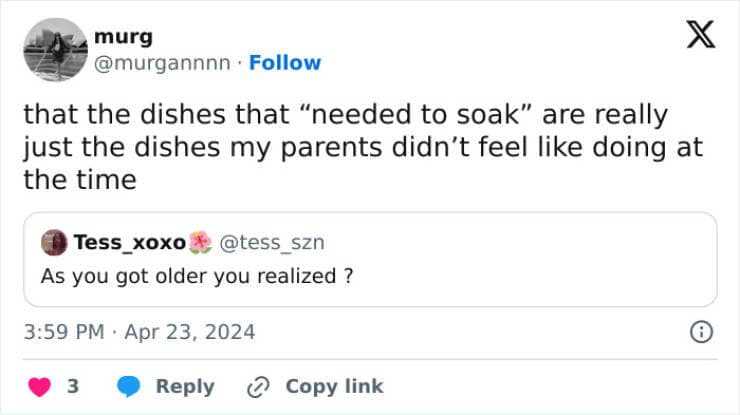Screen dimensions: 740x415
Task: Open the 3:59 PM Apr 23 timestamp
Action: tap(139, 331)
